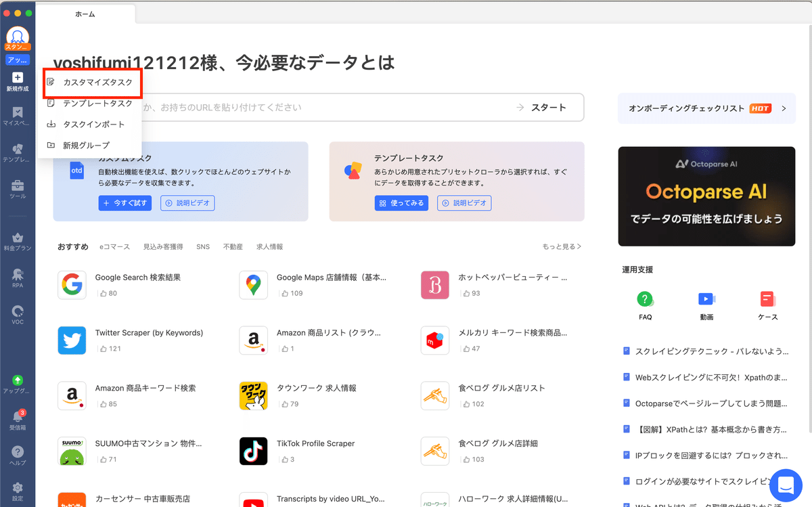Expand もっと見る templates link
812x507 pixels.
point(562,247)
